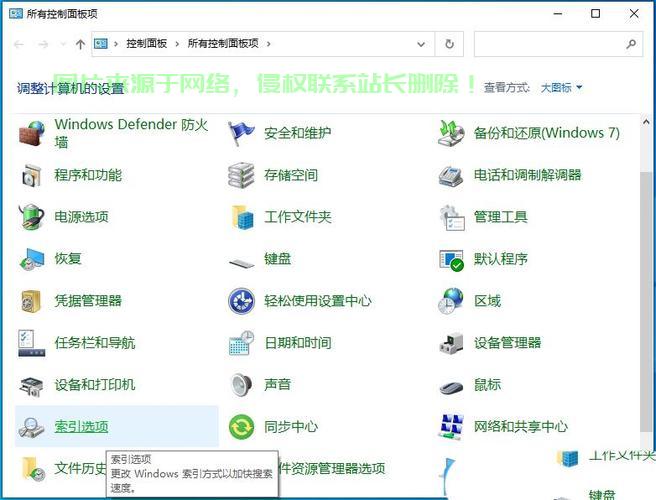
Task: Open 凭据管理器 safe icon
Action: (31, 301)
